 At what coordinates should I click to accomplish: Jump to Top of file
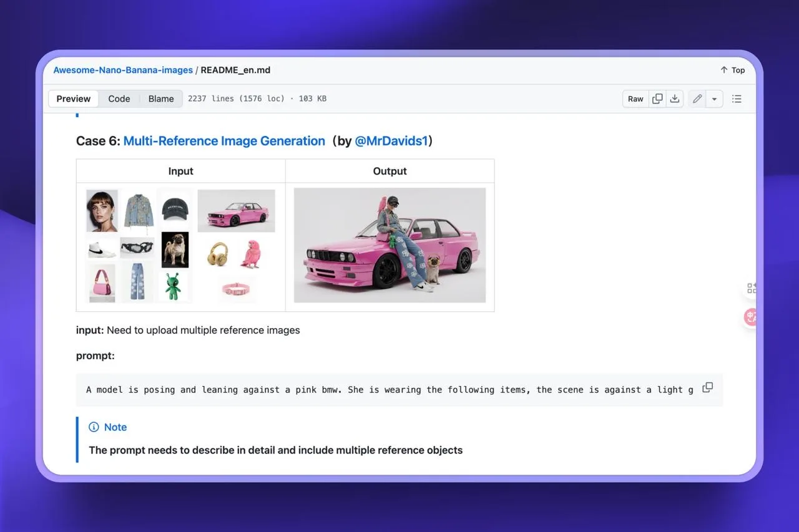coord(732,70)
